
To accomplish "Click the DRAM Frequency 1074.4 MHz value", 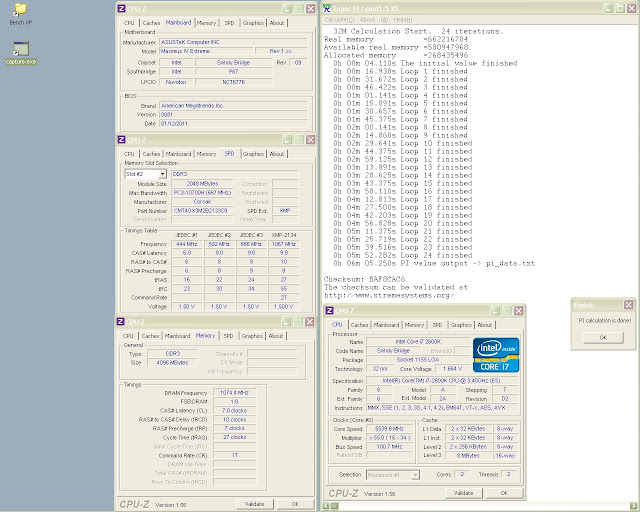I will click(x=235, y=393).
